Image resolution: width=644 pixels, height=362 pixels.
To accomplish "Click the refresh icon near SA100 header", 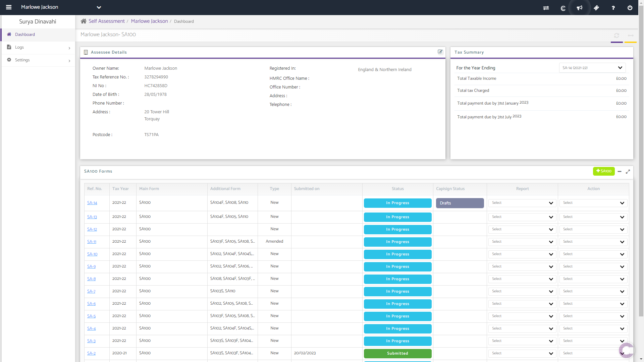I will 616,35.
